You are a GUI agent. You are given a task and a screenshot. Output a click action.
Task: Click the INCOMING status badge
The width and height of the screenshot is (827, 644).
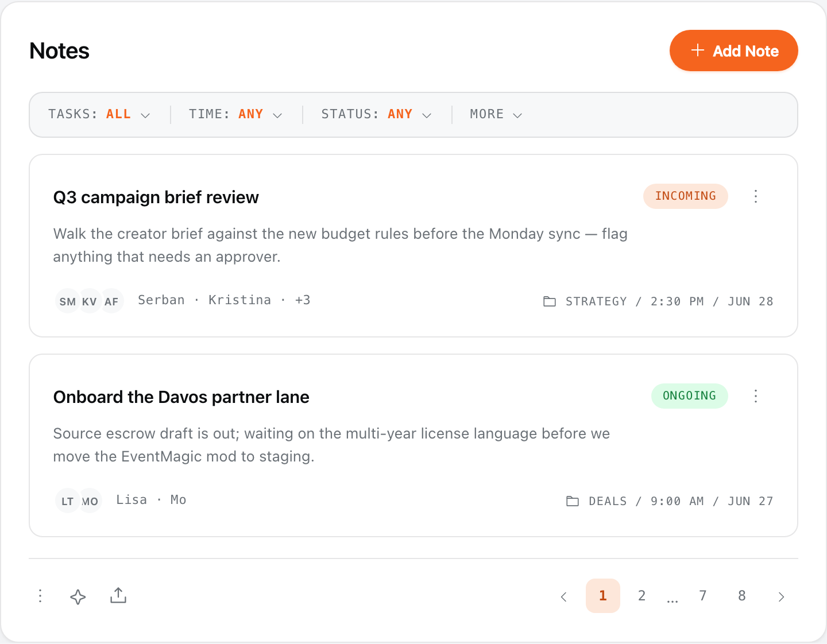686,196
